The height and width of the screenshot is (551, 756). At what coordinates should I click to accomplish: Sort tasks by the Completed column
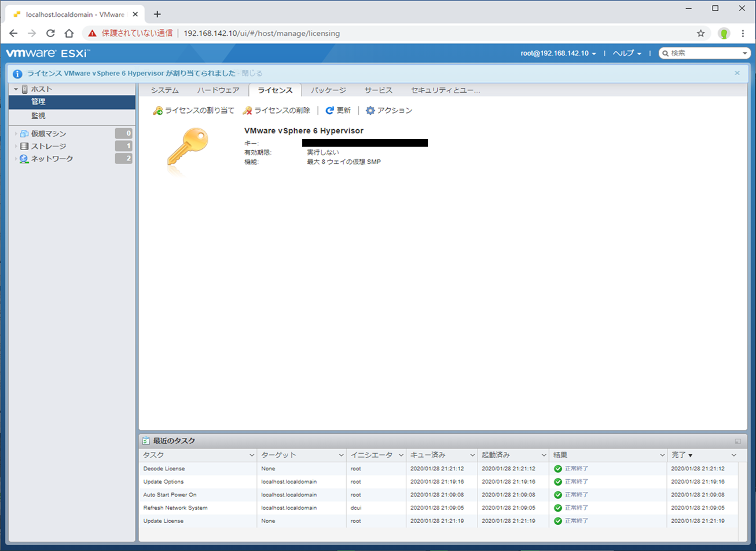tap(682, 455)
